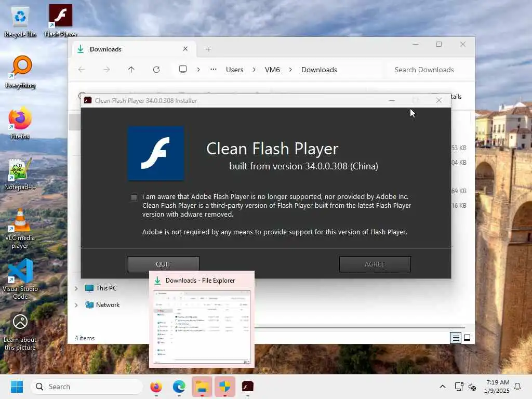
Task: Expand chevron after Users breadcrumb
Action: point(254,70)
